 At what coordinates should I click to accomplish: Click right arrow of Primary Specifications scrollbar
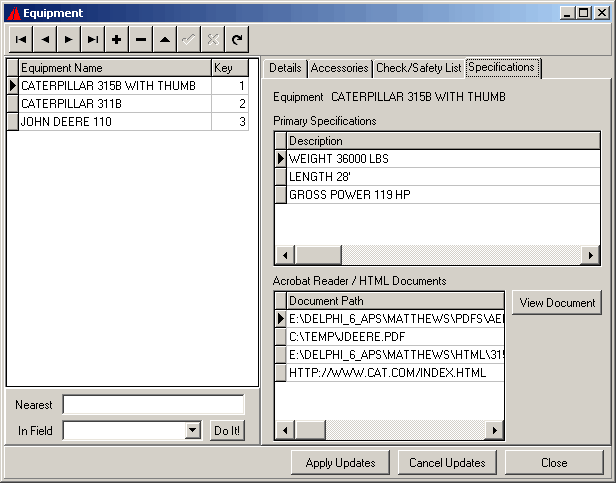pos(590,255)
